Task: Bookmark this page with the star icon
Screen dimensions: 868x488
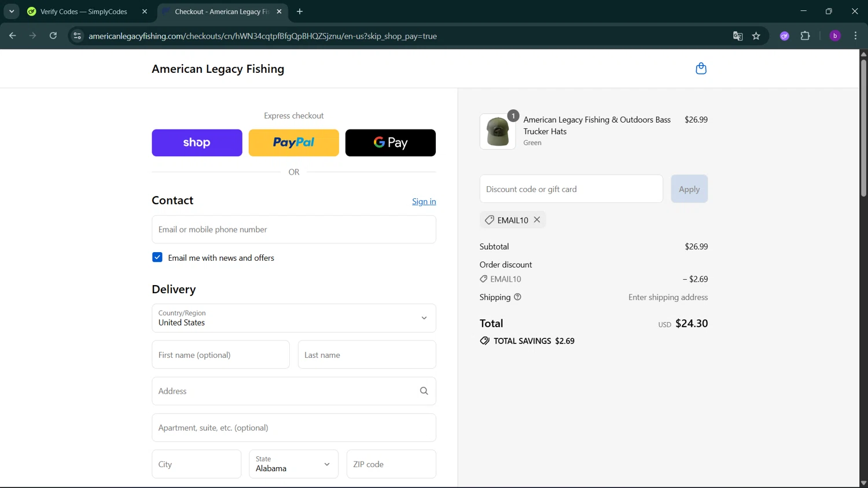Action: tap(756, 36)
